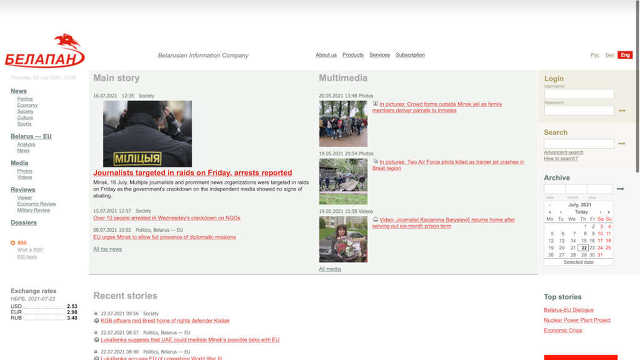The width and height of the screenshot is (640, 360).
Task: Open main story 'Journalists targeted in raids' headline
Action: (x=193, y=173)
